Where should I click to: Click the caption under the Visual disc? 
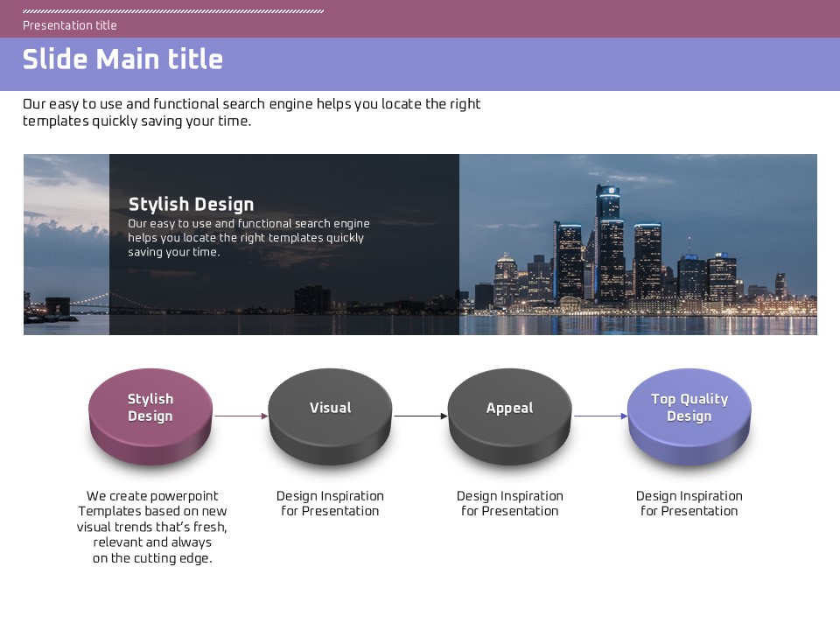pos(330,503)
